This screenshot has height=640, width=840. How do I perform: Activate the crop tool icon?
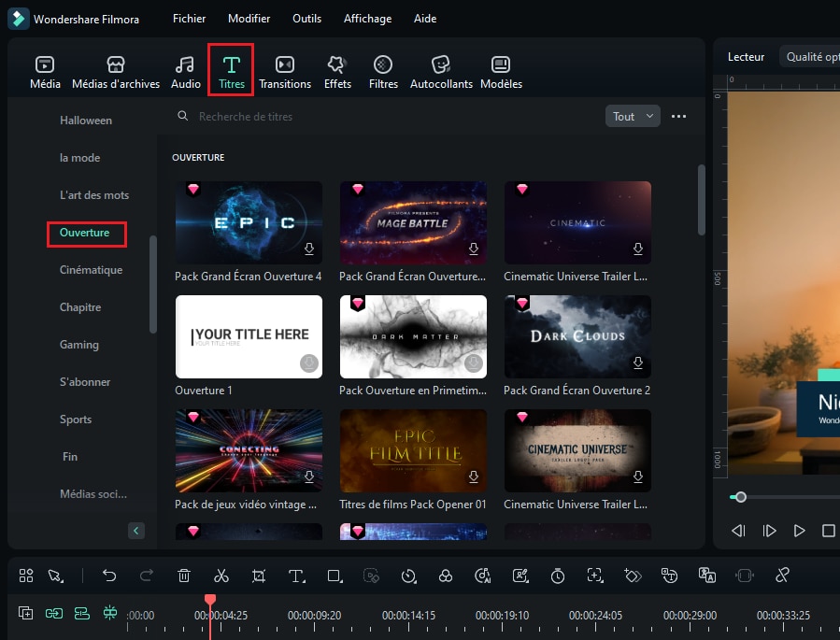point(259,576)
